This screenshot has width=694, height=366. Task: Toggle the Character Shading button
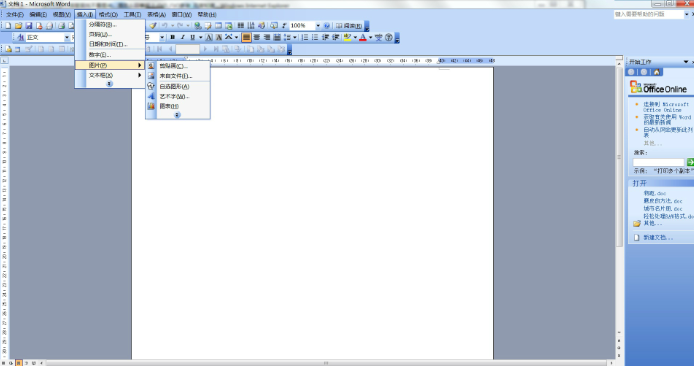pyautogui.click(x=219, y=37)
